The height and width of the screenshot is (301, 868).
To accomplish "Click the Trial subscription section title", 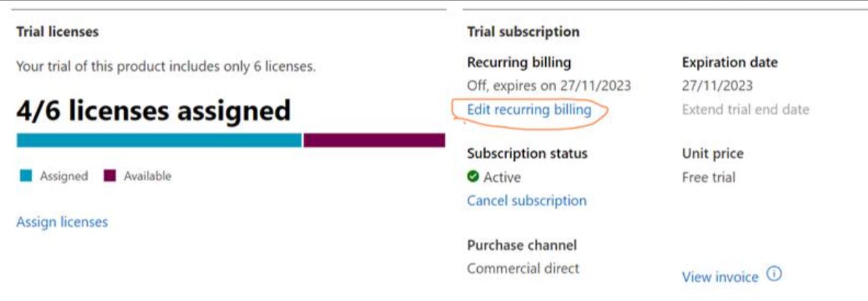I will (x=522, y=32).
